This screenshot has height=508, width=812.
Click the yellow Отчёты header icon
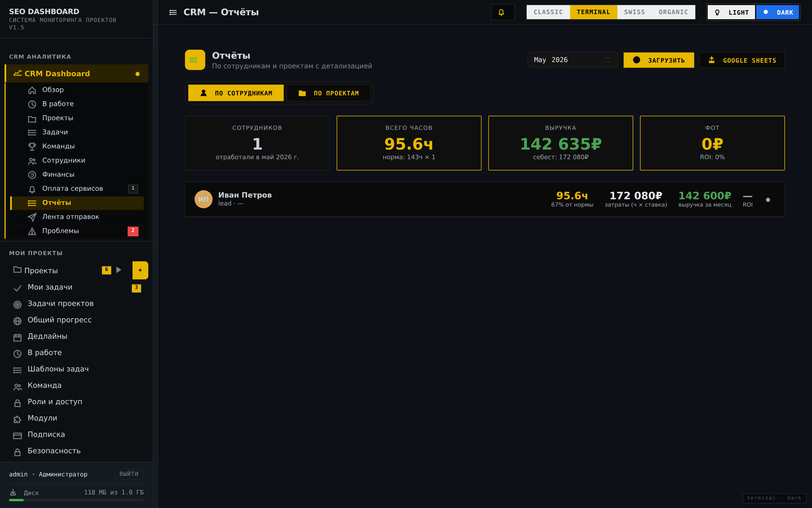(195, 60)
